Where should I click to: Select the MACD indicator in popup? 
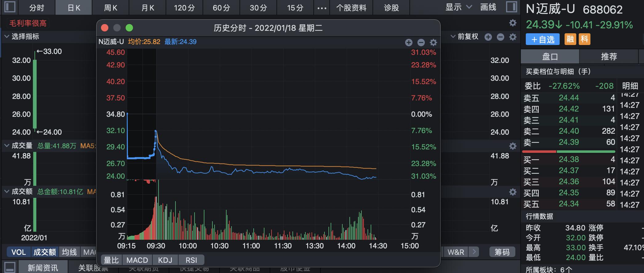click(x=137, y=260)
